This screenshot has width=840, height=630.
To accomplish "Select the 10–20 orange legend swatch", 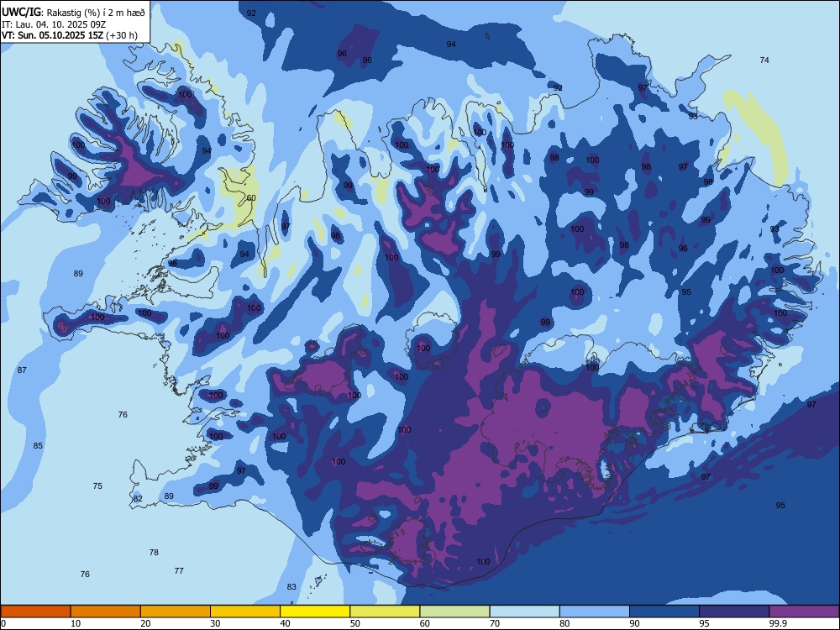I will coord(106,612).
